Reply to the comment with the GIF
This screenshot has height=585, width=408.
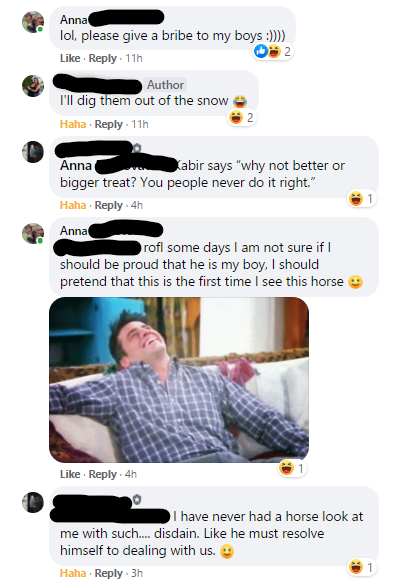click(103, 474)
